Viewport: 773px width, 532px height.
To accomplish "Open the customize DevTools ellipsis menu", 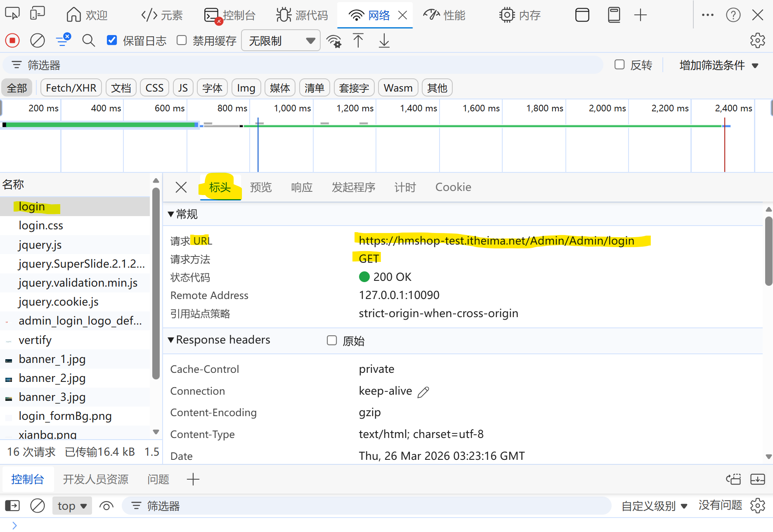I will pos(707,15).
